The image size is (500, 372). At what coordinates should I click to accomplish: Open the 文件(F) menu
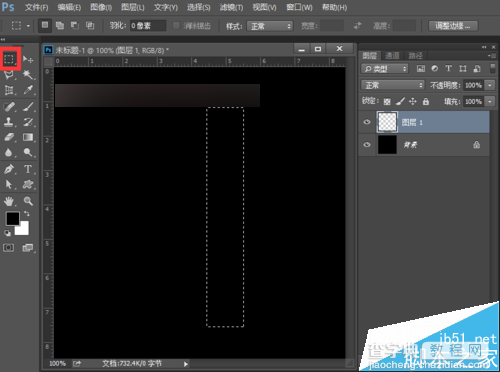37,7
